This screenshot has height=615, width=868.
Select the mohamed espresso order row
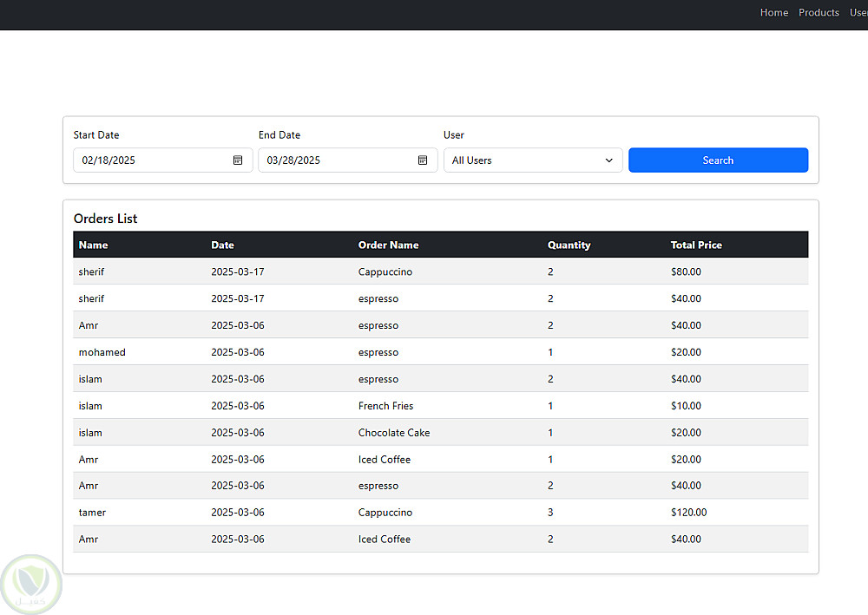pyautogui.click(x=441, y=352)
